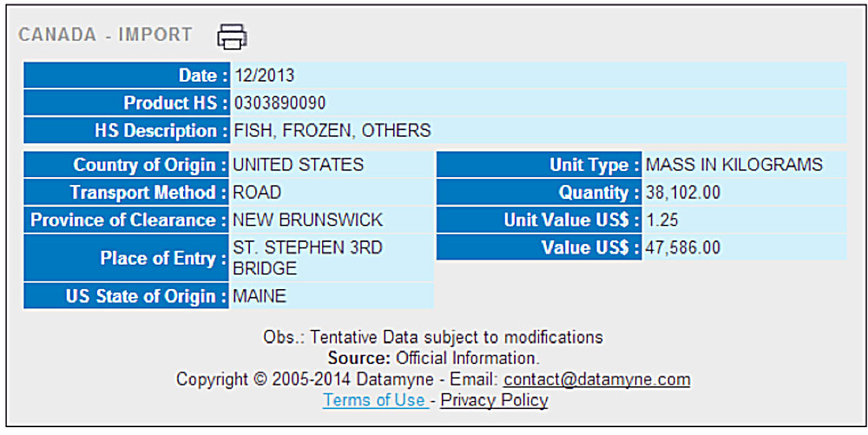Click the Quantity value 38,102.00

pyautogui.click(x=683, y=192)
